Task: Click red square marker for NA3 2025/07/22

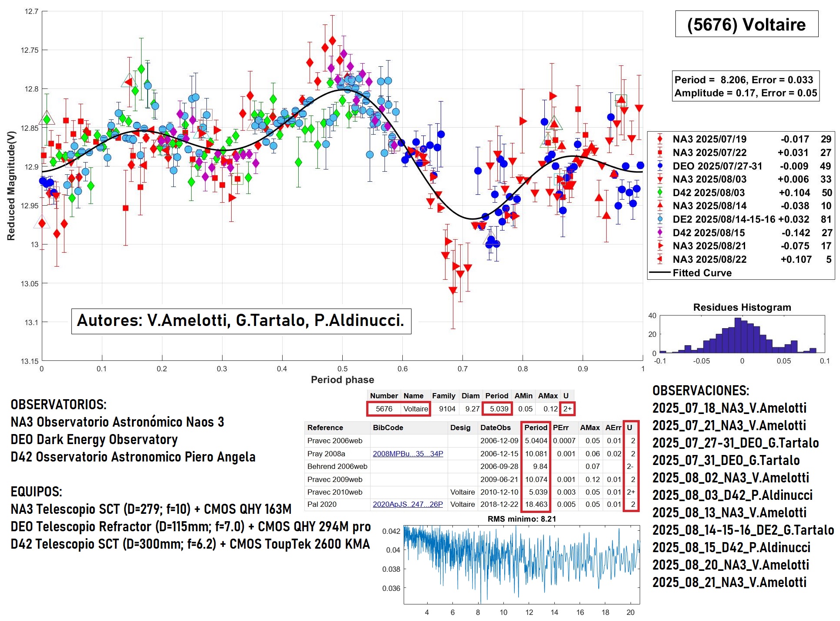Action: [x=660, y=153]
